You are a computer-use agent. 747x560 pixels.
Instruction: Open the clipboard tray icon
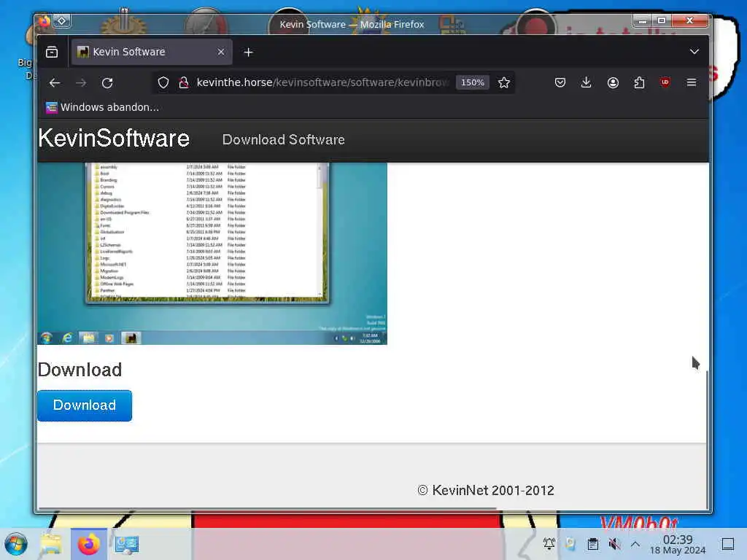click(592, 544)
